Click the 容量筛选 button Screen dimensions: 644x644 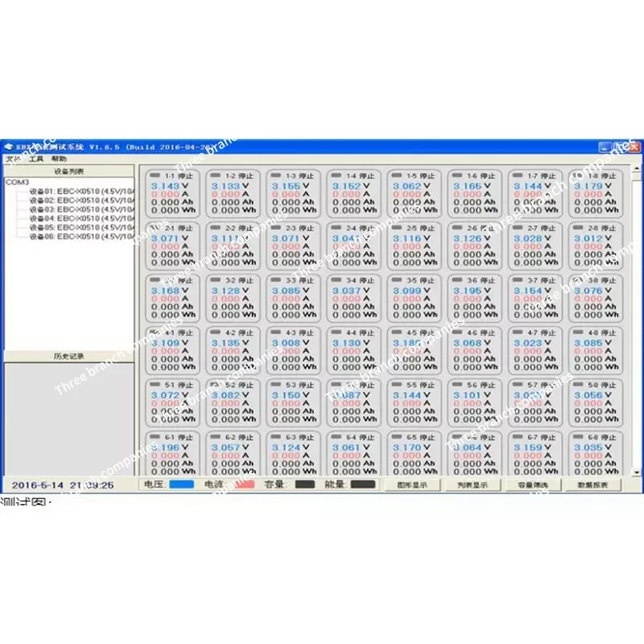533,485
